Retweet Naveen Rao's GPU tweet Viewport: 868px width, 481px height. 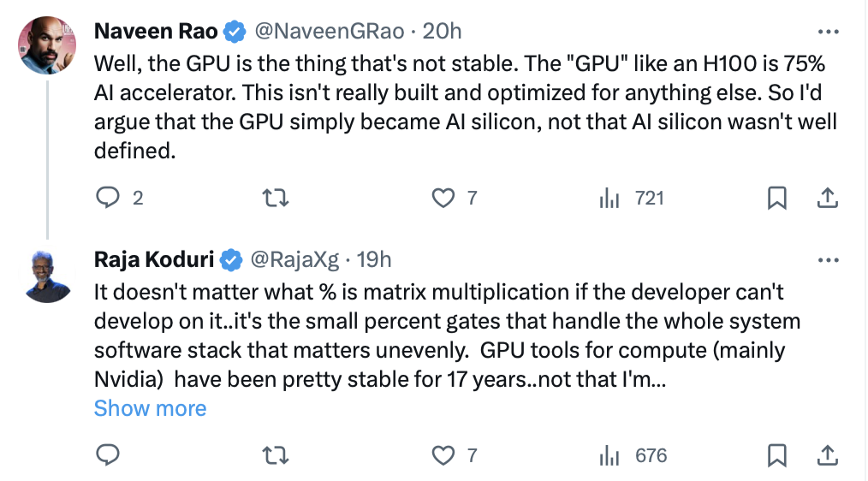tap(276, 199)
